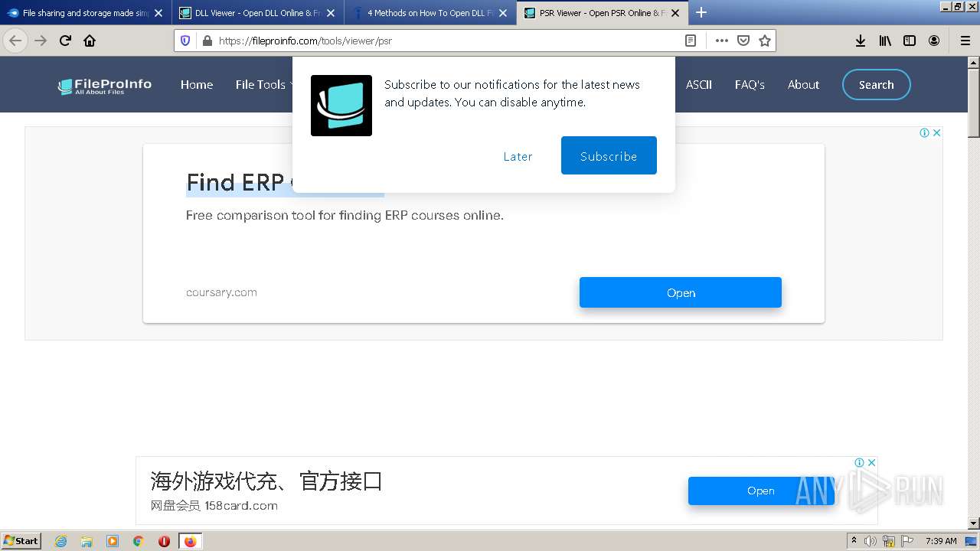Click Open on the ERP courses ad
The height and width of the screenshot is (551, 980).
(681, 292)
